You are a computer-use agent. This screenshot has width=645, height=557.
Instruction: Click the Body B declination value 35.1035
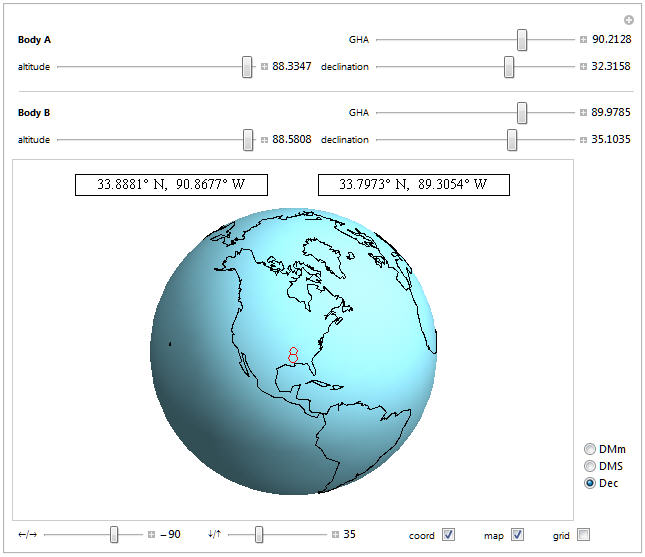(x=611, y=139)
